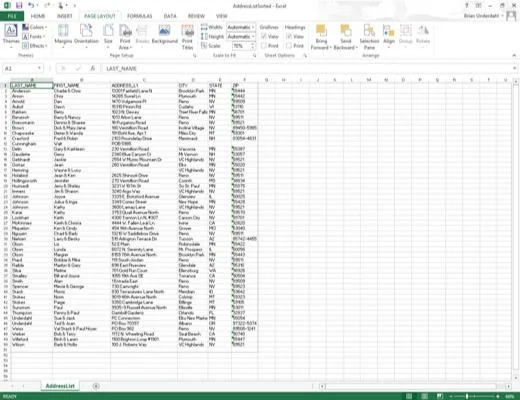Screen dimensions: 520x400
Task: Open the Margins options
Action: (63, 35)
